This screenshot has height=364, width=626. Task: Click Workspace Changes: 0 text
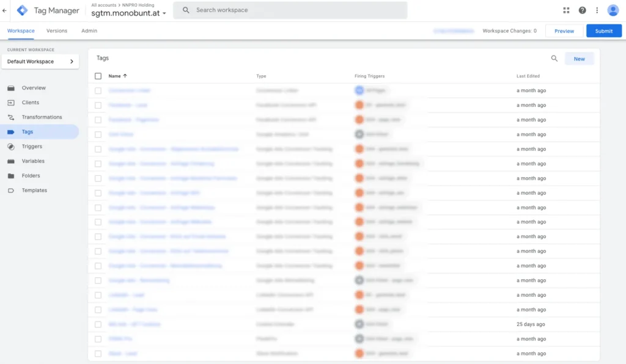pos(509,31)
